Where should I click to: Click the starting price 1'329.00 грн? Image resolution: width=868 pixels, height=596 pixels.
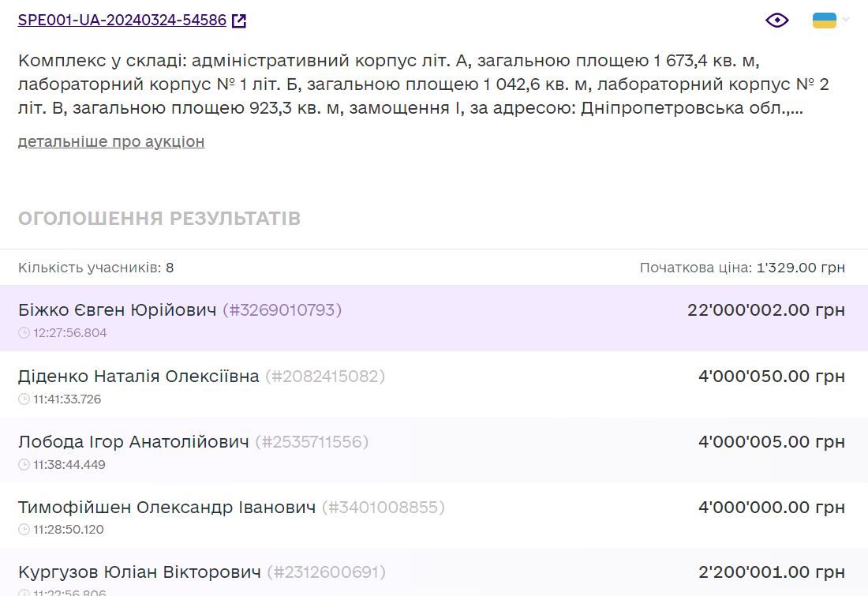(x=800, y=268)
